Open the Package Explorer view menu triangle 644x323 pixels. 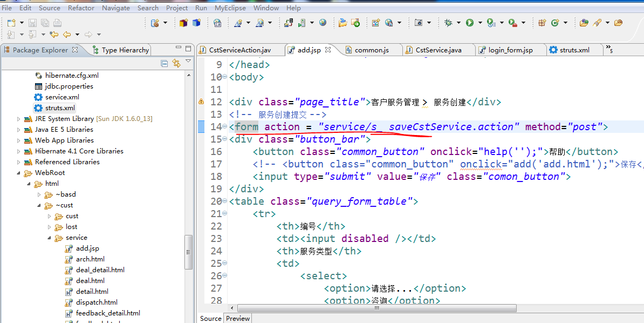pyautogui.click(x=189, y=62)
